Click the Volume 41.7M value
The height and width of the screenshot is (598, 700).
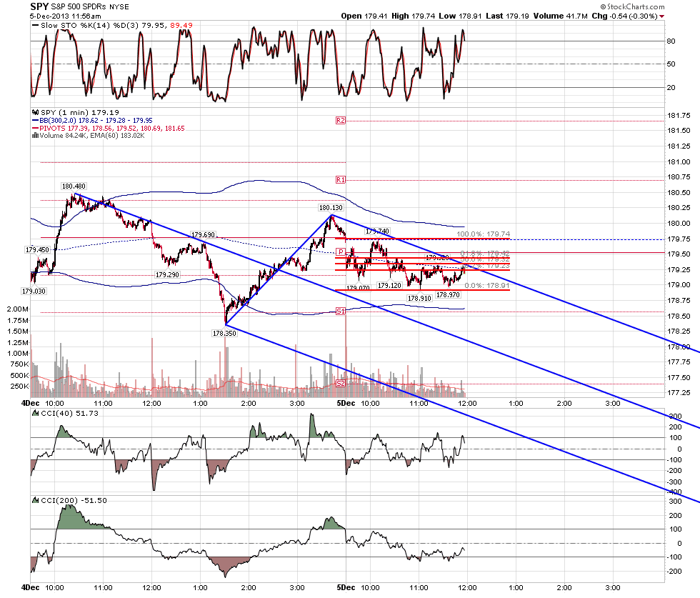pyautogui.click(x=560, y=16)
